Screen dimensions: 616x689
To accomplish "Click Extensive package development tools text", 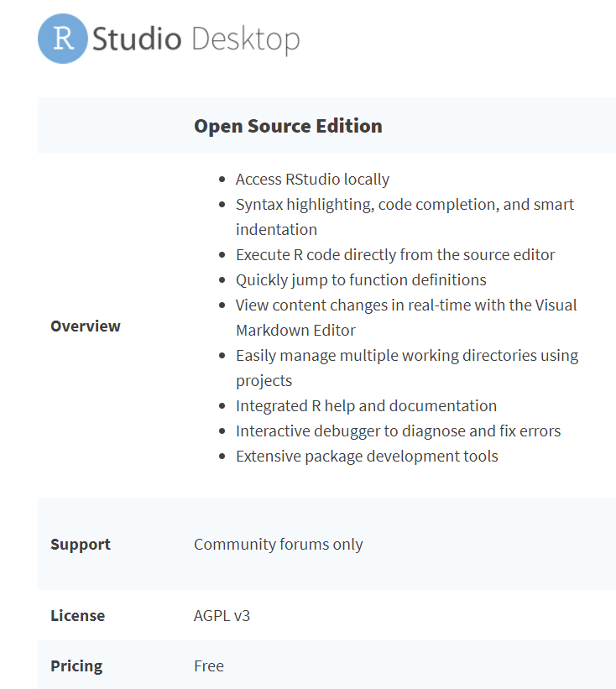I will click(367, 456).
